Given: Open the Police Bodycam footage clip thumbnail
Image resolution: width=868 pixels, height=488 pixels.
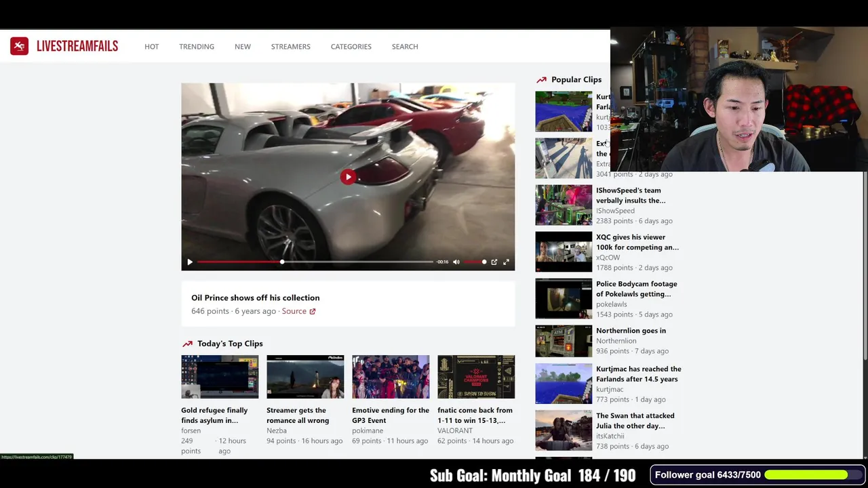Looking at the screenshot, I should 564,298.
